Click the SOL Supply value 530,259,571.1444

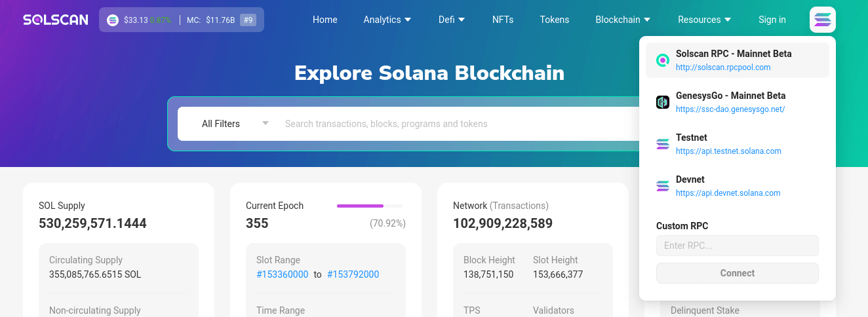92,223
